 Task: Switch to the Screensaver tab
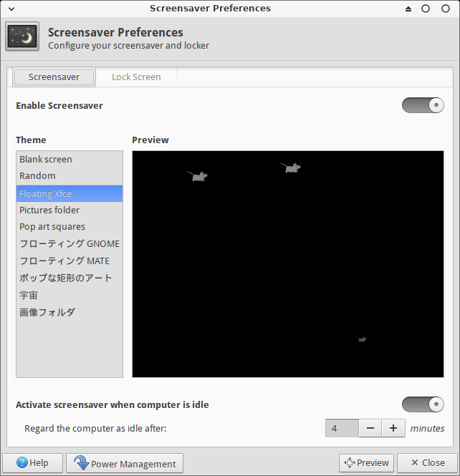[x=54, y=77]
